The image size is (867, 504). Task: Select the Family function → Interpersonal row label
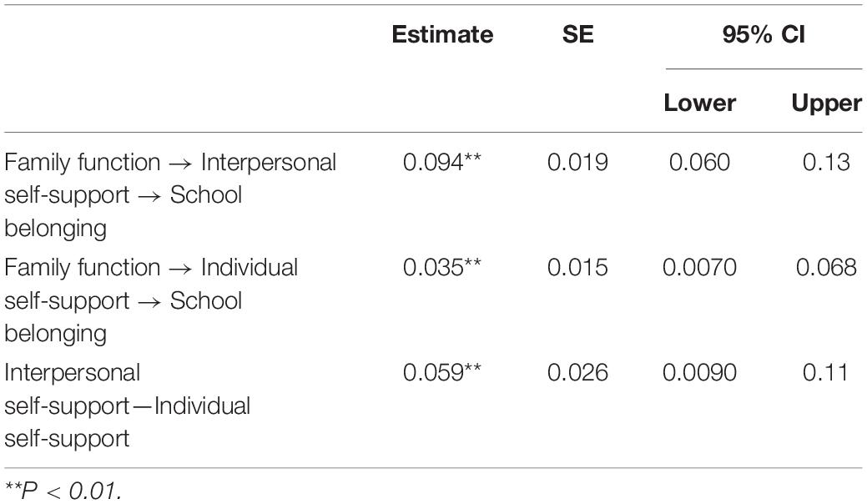[170, 195]
